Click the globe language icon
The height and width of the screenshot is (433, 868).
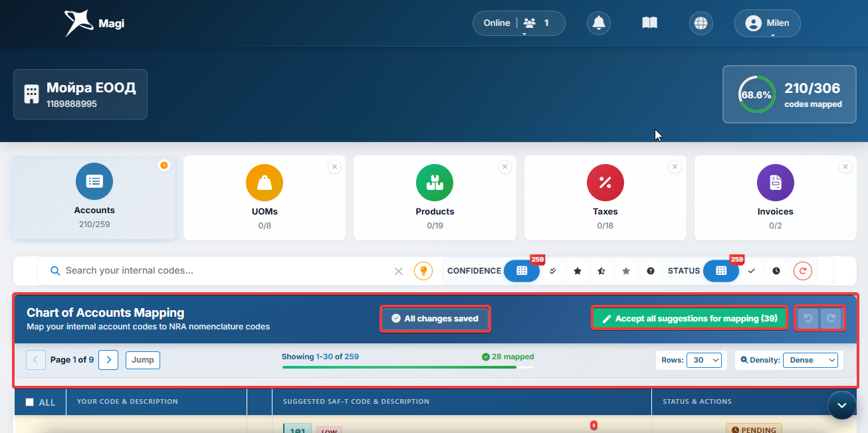coord(700,23)
